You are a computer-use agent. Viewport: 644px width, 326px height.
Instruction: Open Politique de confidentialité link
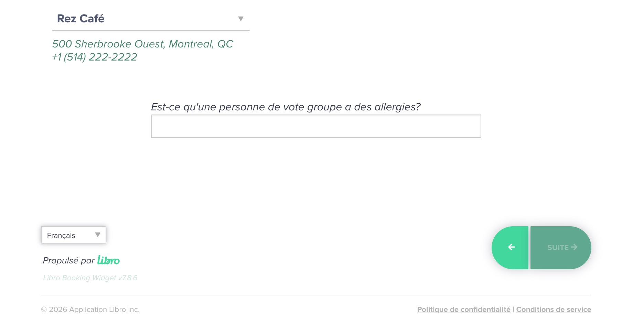(463, 309)
